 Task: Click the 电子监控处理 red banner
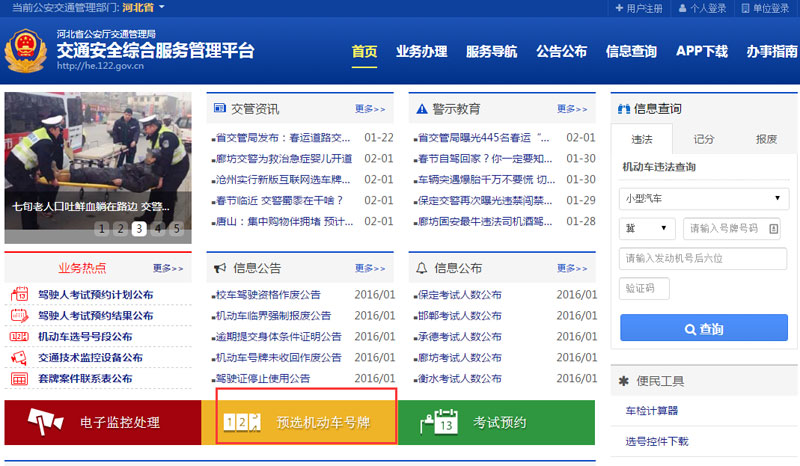(x=103, y=422)
